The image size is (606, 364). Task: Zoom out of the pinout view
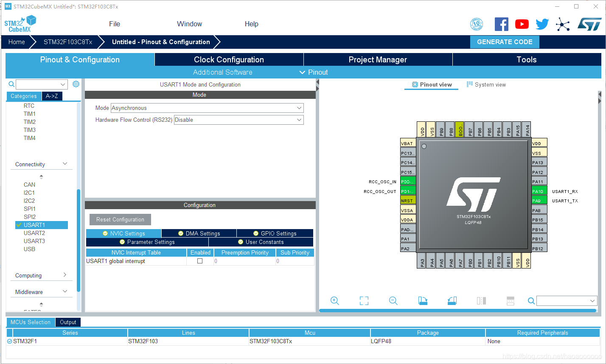coord(393,301)
